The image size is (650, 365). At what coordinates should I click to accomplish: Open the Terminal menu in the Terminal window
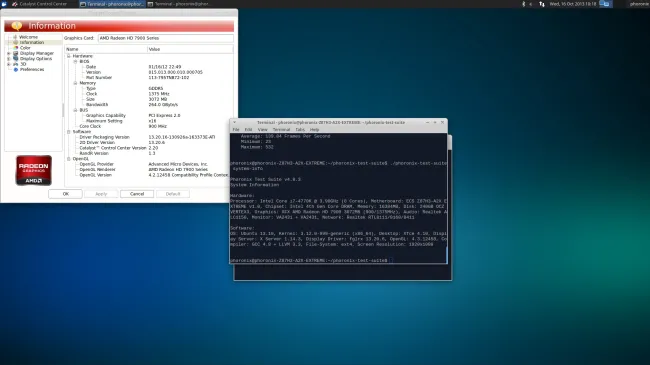281,130
